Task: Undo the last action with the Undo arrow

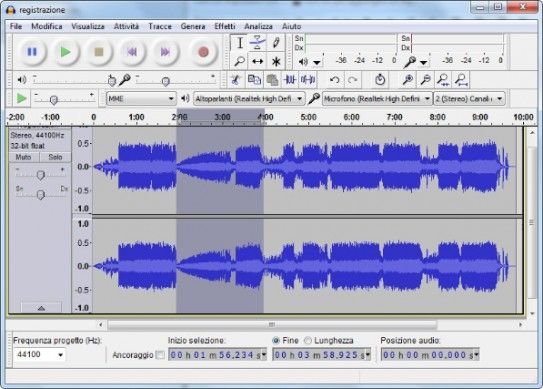Action: [335, 80]
